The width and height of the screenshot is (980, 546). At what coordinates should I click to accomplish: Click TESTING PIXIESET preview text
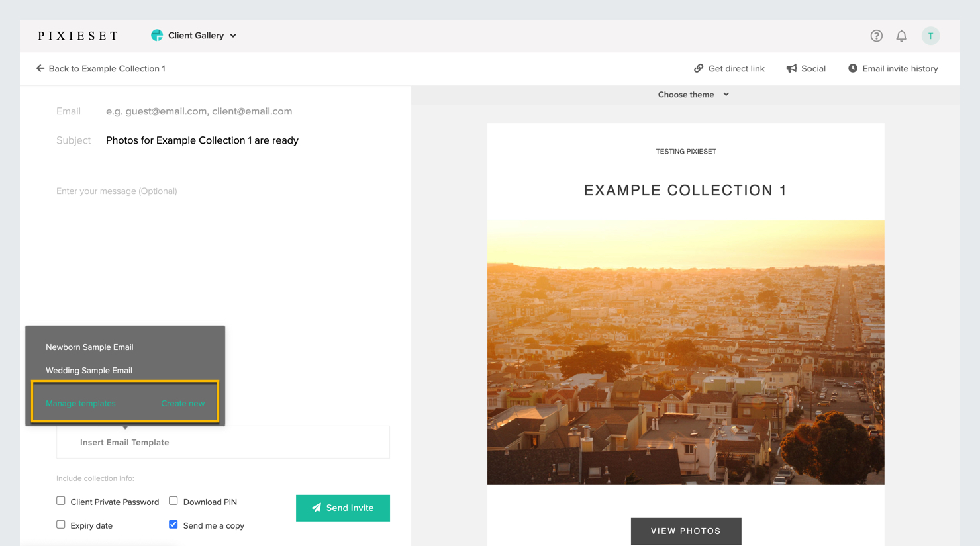(686, 152)
